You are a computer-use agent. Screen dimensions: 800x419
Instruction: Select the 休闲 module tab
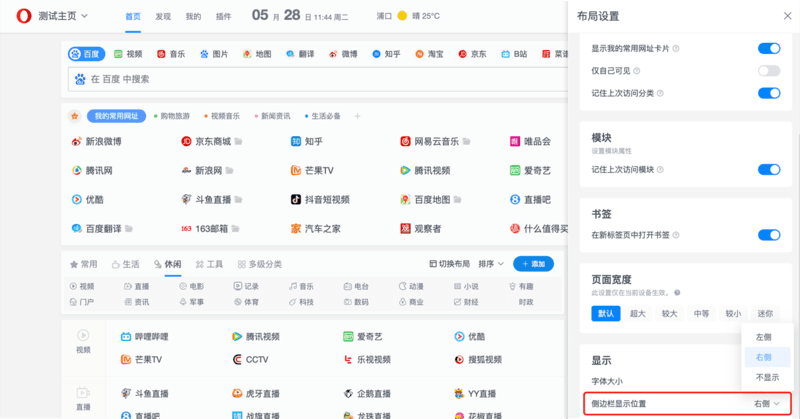pos(168,264)
